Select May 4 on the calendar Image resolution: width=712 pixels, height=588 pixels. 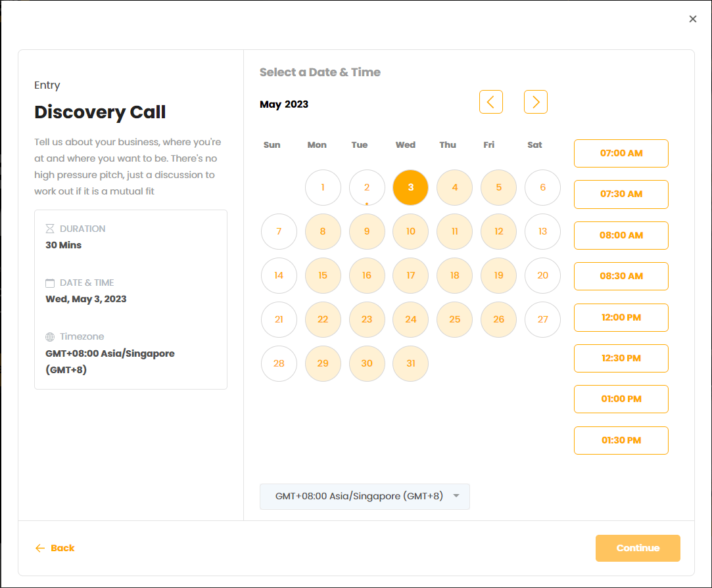click(x=454, y=187)
